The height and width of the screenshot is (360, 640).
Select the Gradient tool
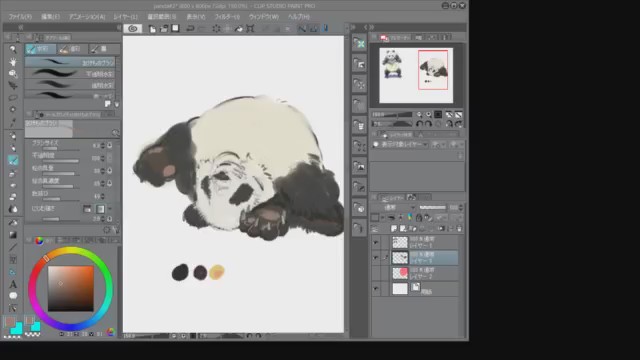13,235
